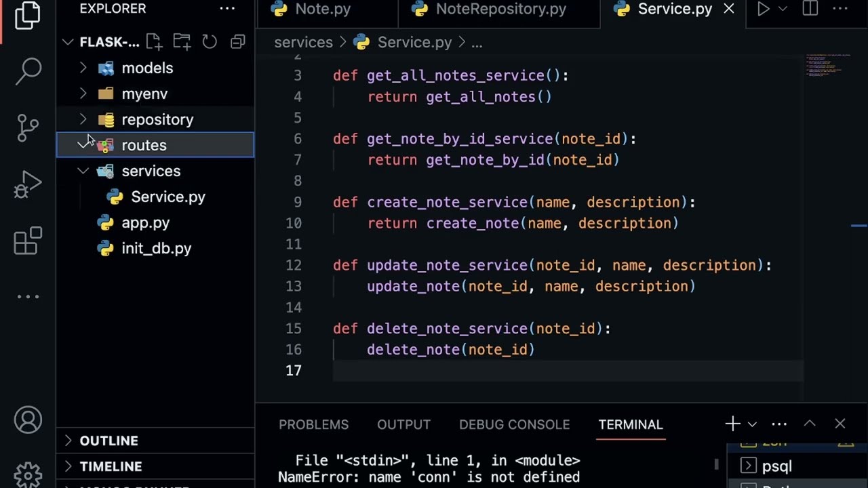This screenshot has height=488, width=868.
Task: Open the Source Control view
Action: tap(28, 127)
